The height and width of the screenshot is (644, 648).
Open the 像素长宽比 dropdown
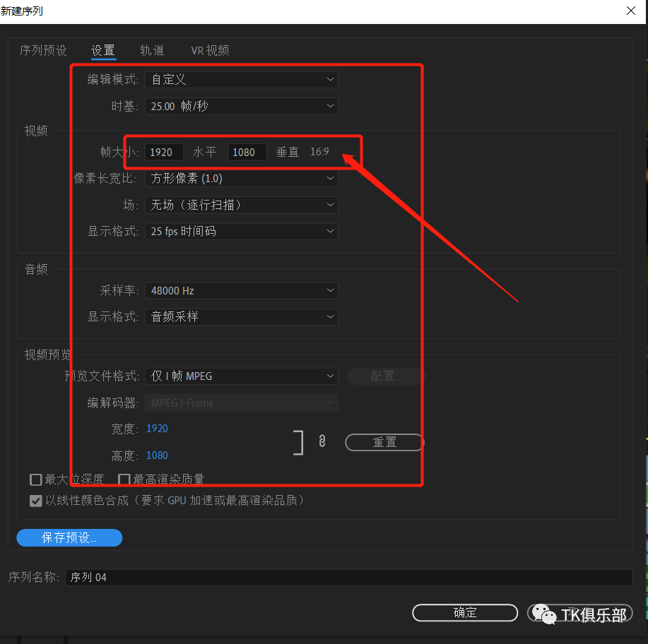tap(241, 179)
